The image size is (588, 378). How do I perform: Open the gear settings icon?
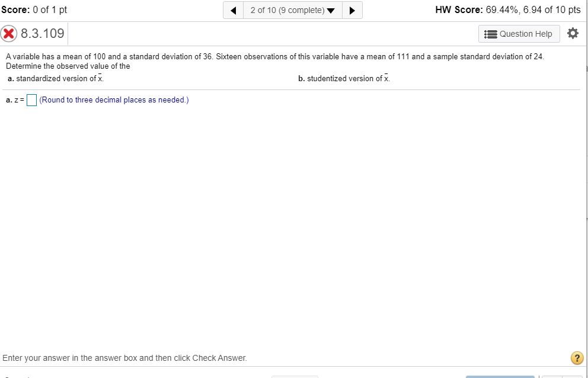[573, 34]
